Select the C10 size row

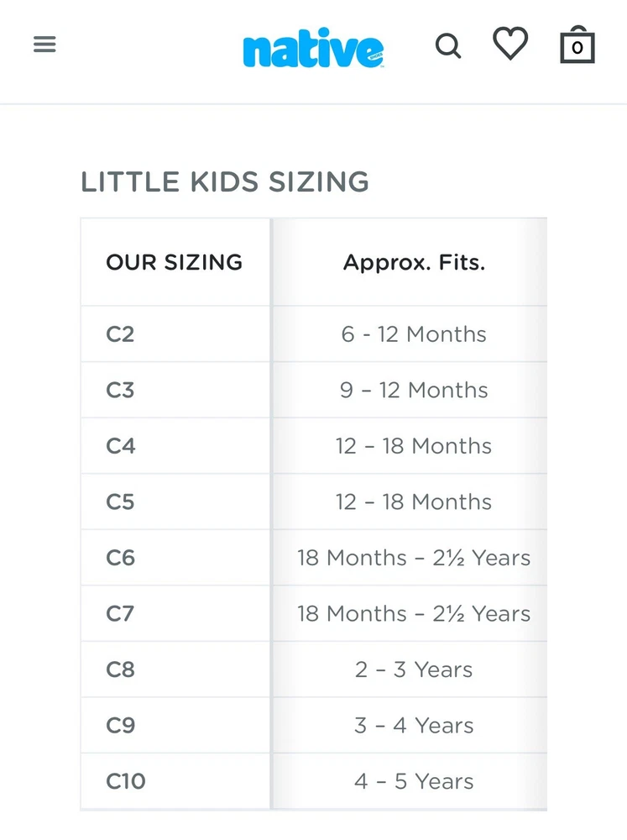(x=126, y=781)
